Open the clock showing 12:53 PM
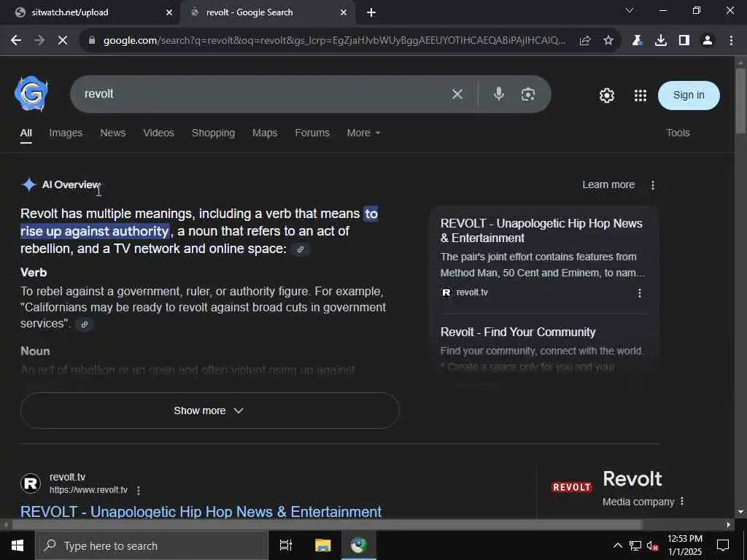This screenshot has height=560, width=747. click(684, 545)
